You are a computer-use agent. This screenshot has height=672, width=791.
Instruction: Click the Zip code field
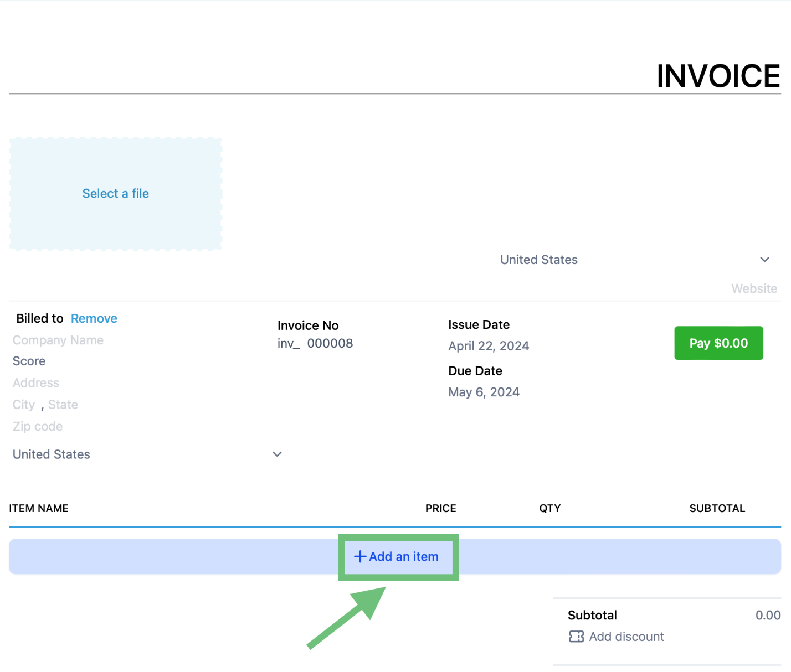click(38, 426)
